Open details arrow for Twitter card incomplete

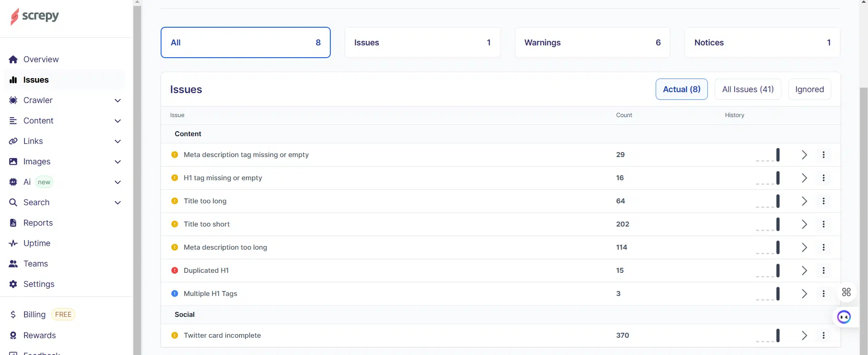[804, 335]
